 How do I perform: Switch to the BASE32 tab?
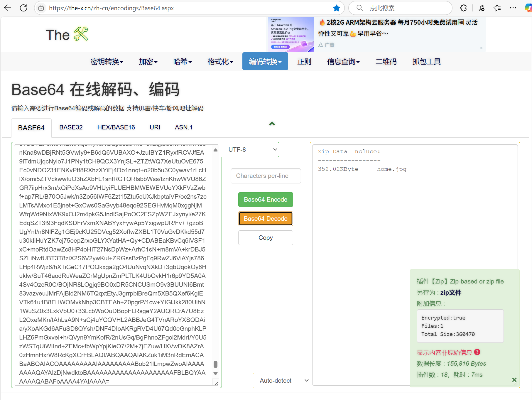tap(71, 127)
